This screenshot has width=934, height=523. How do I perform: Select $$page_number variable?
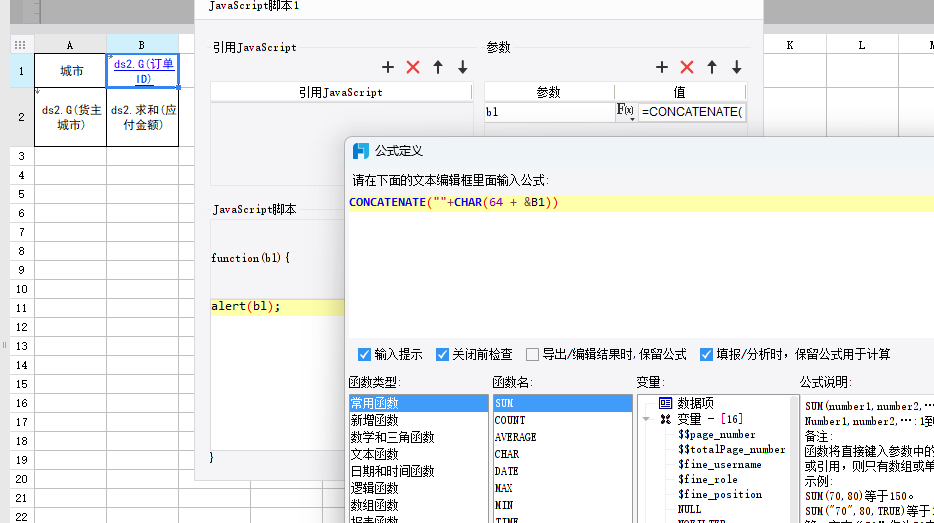[717, 435]
